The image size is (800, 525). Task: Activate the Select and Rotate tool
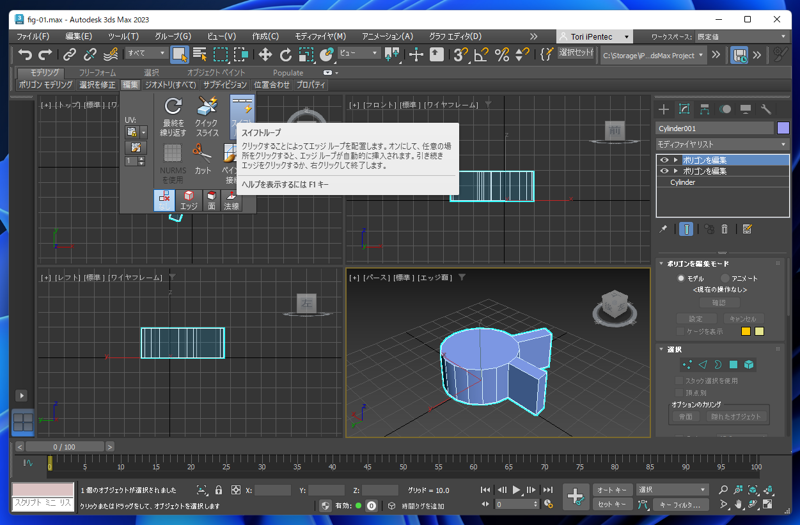(286, 54)
